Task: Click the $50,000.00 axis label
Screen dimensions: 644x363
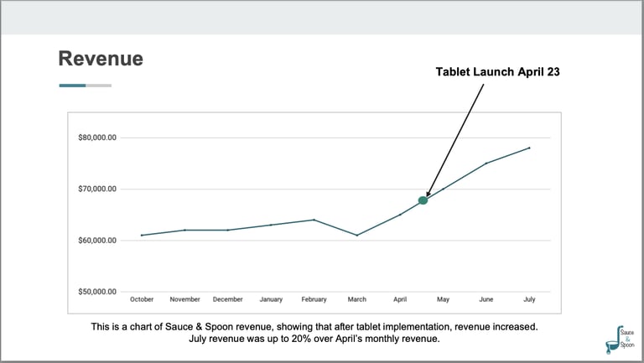Action: pos(97,292)
